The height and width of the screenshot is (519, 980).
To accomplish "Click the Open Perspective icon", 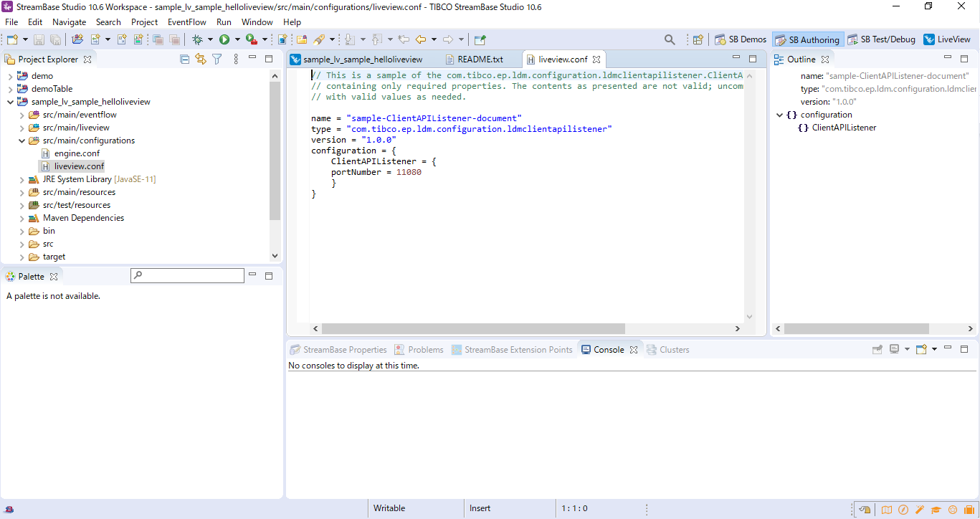I will [x=698, y=40].
